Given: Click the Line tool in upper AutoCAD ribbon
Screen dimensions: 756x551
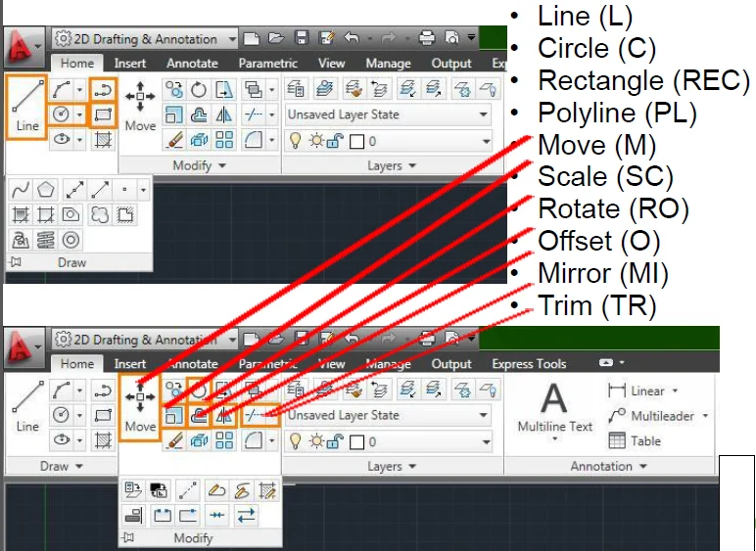Looking at the screenshot, I should click(27, 107).
